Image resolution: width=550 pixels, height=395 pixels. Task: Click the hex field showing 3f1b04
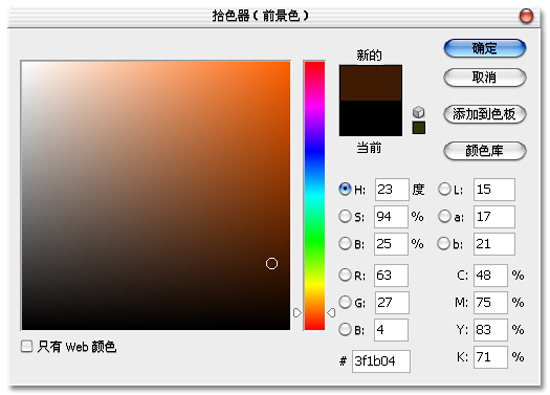coord(381,361)
